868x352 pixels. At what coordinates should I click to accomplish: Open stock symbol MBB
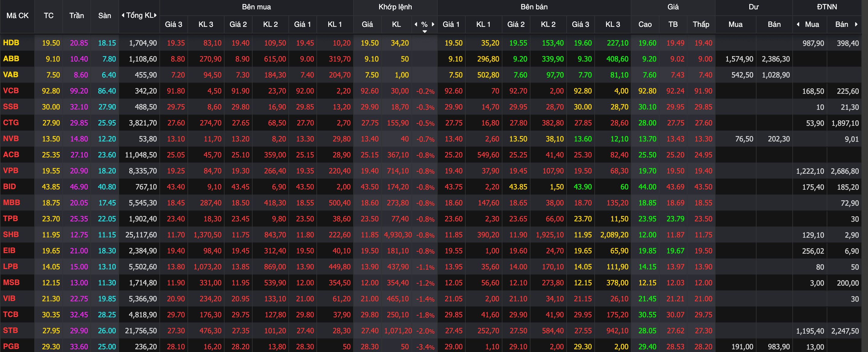11,203
